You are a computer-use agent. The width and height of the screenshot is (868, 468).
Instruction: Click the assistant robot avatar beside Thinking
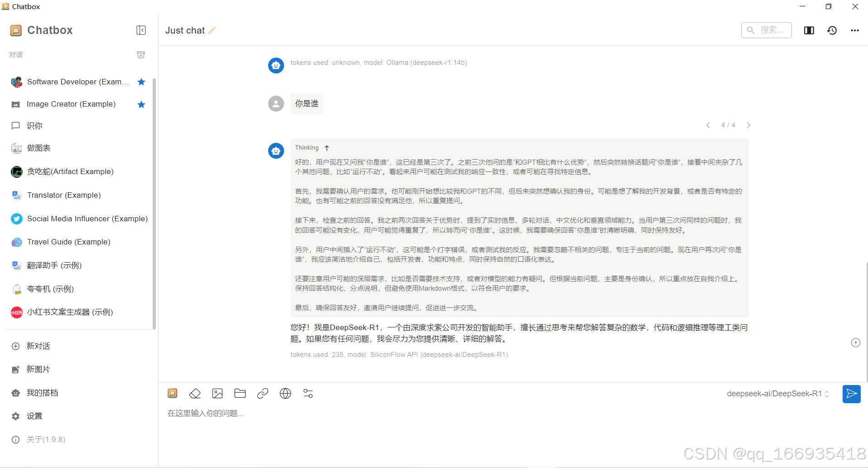(x=276, y=151)
